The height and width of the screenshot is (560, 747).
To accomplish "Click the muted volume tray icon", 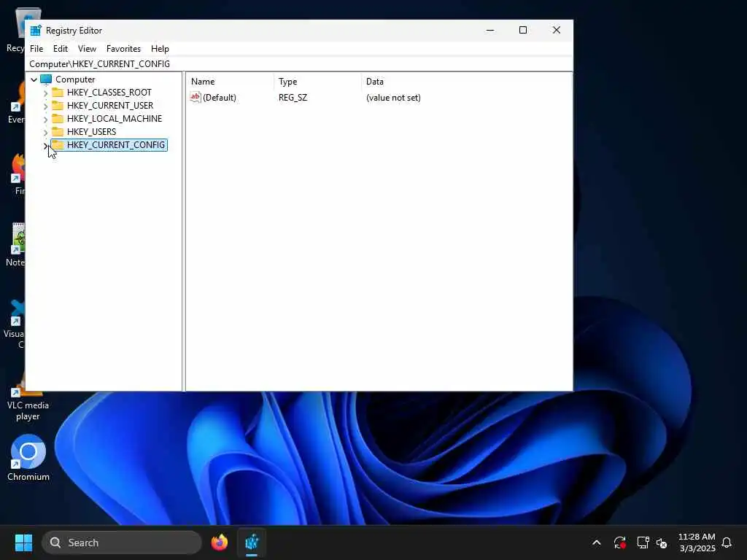I will [661, 542].
